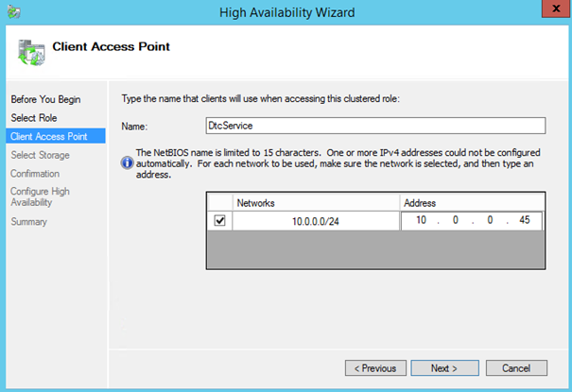
Task: Click the blue information icon
Action: [128, 162]
